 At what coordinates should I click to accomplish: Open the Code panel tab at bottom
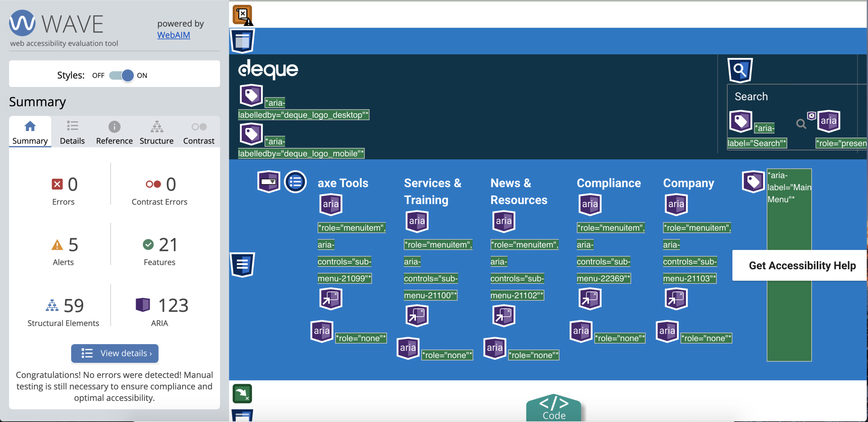[x=553, y=408]
